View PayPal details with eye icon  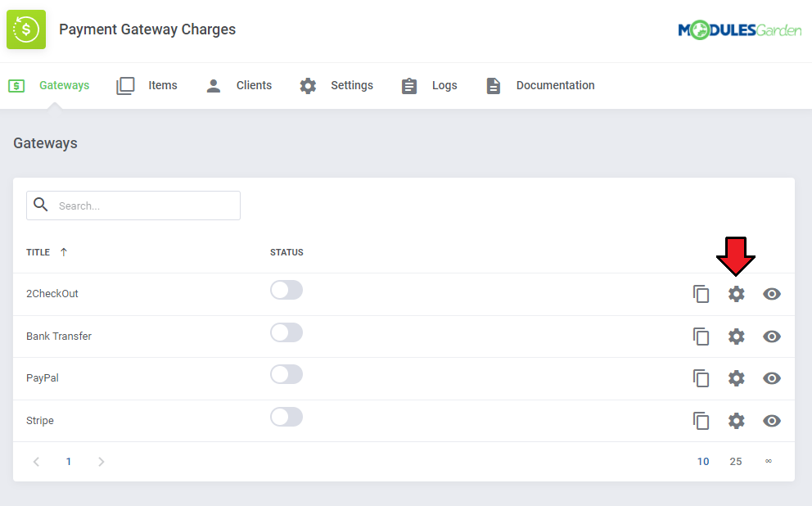tap(772, 378)
